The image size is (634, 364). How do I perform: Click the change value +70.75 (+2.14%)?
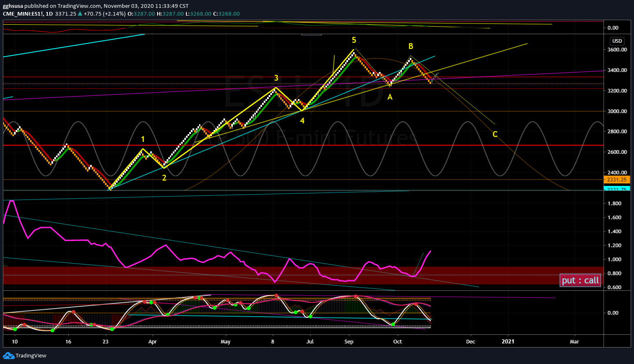pos(105,14)
